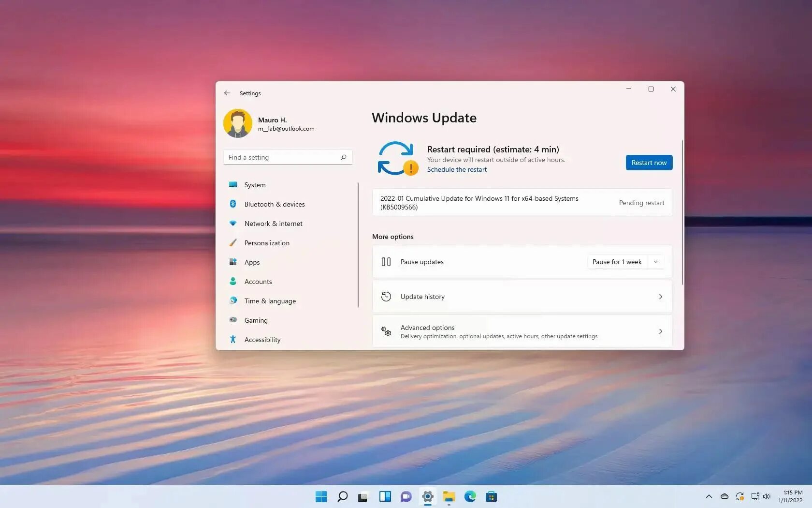Viewport: 812px width, 508px height.
Task: Click the magnifier icon in search box
Action: pyautogui.click(x=344, y=157)
